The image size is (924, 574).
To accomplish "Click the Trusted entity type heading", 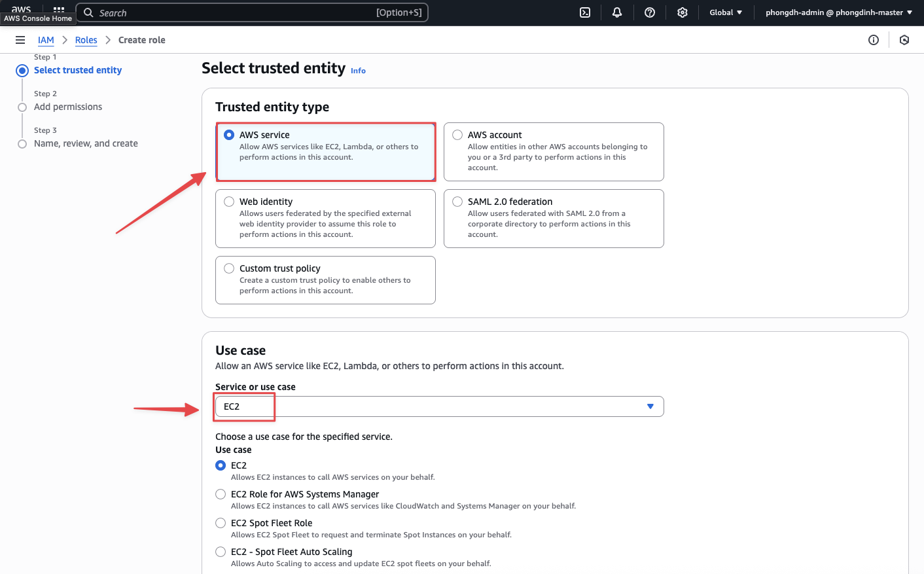I will [x=272, y=107].
